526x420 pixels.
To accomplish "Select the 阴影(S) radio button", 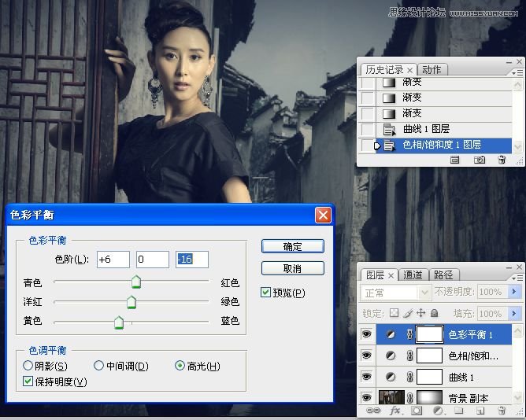I will pyautogui.click(x=28, y=366).
